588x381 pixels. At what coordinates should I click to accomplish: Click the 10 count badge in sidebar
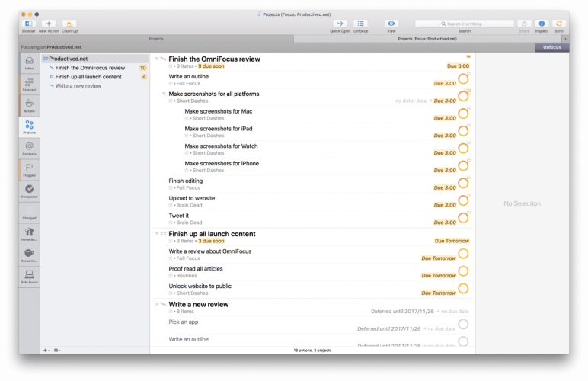click(x=143, y=68)
